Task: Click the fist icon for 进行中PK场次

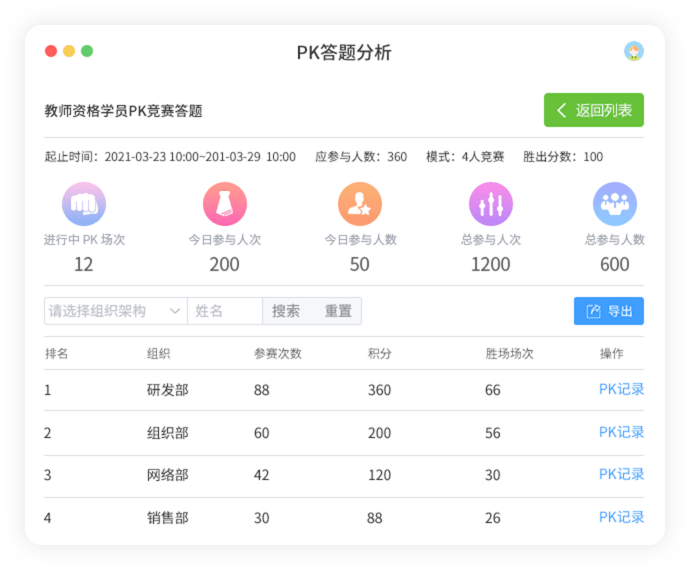Action: pos(84,205)
